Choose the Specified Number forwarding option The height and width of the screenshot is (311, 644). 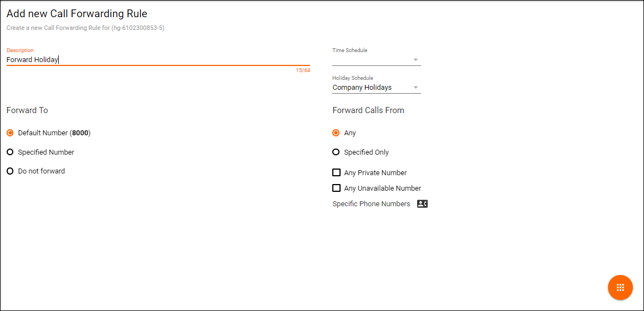(x=10, y=152)
